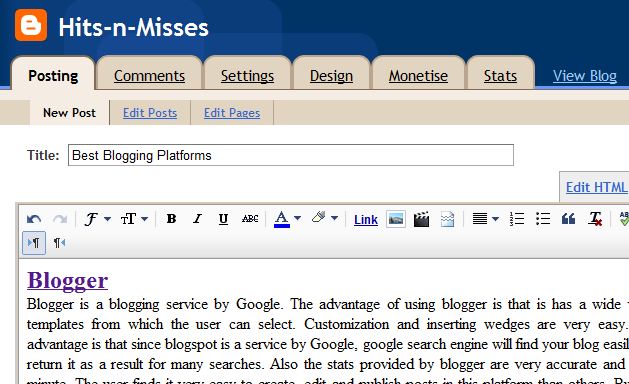Select right-to-left text direction
629x384 pixels.
click(x=59, y=243)
